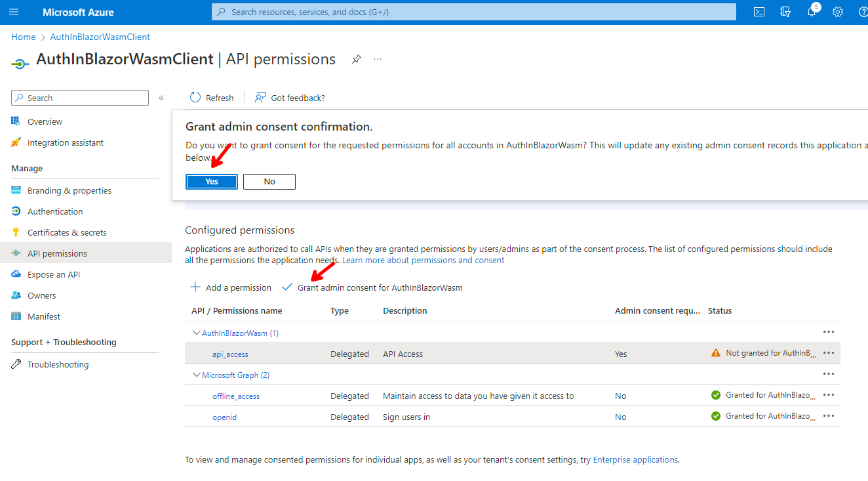
Task: Open the ellipsis menu for the AuthInBlazorWasm group
Action: pos(829,332)
